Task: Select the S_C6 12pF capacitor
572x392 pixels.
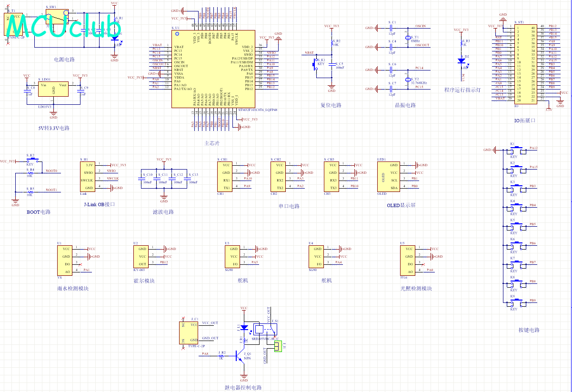Action: point(391,70)
